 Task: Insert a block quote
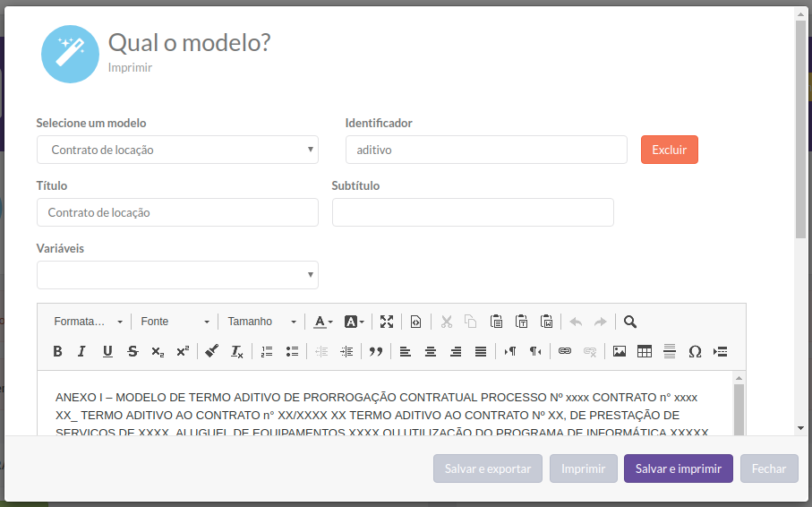click(376, 351)
